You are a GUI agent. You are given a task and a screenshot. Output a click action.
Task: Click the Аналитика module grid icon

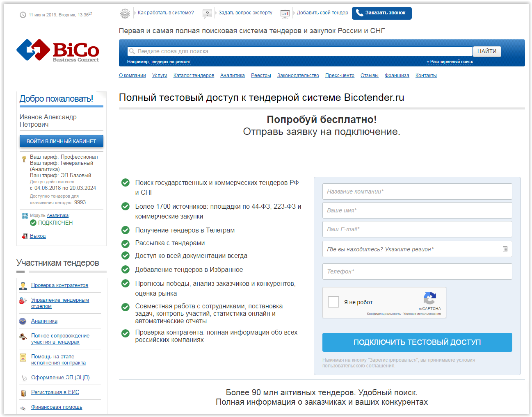coord(25,216)
